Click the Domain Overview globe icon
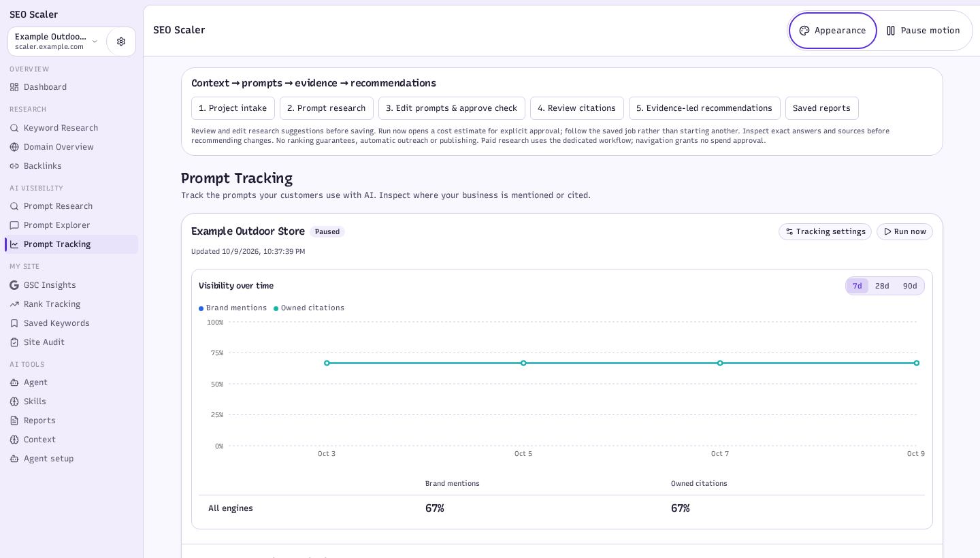Screen dimensions: 980x558 click(14, 147)
